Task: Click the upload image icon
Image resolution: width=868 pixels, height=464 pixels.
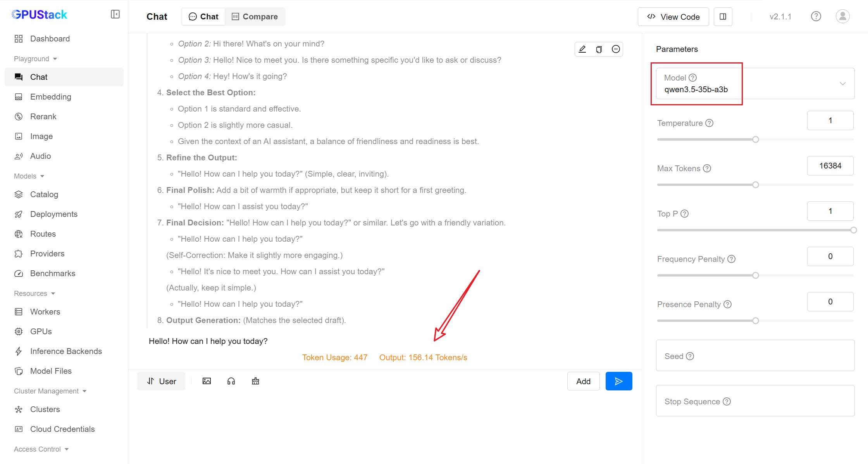Action: point(207,381)
